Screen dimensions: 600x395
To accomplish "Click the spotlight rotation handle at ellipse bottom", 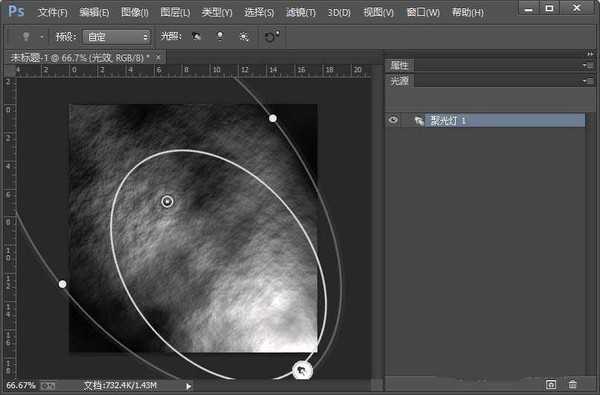I will tap(302, 371).
